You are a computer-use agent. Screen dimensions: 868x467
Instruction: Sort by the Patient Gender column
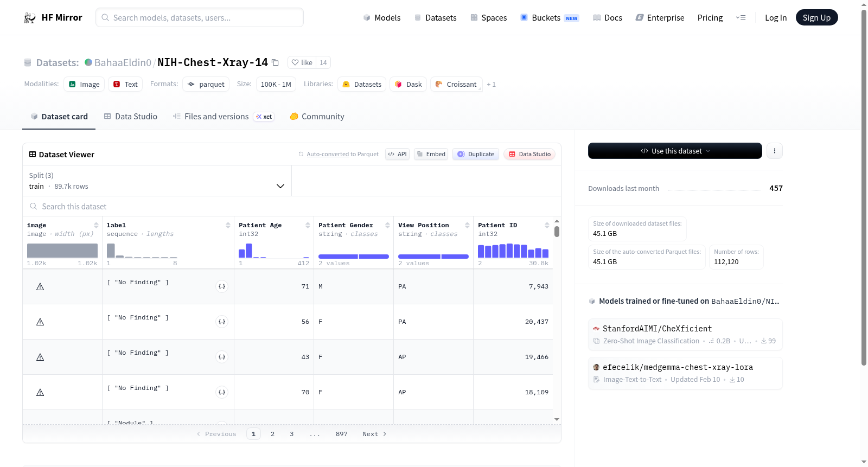click(x=387, y=225)
